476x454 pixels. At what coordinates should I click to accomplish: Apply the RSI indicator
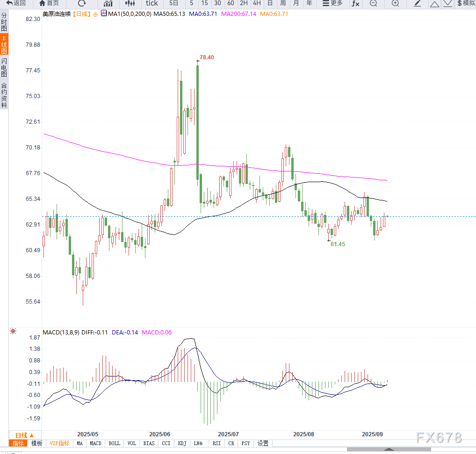(x=216, y=443)
